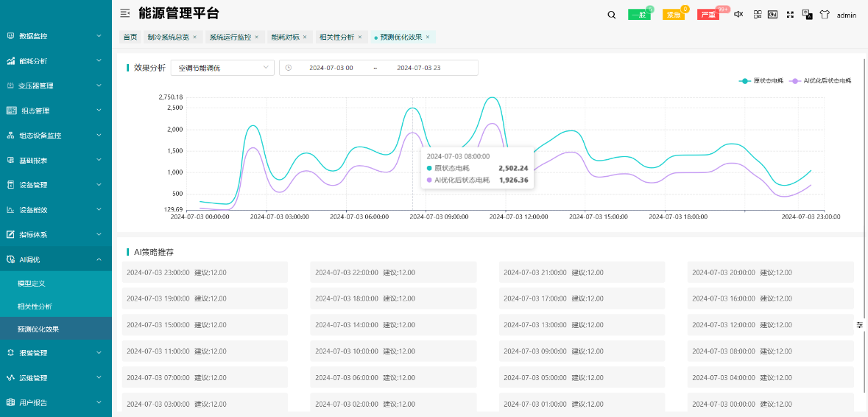Image resolution: width=868 pixels, height=417 pixels.
Task: Switch to the 制冷系统总览 tab
Action: 168,37
